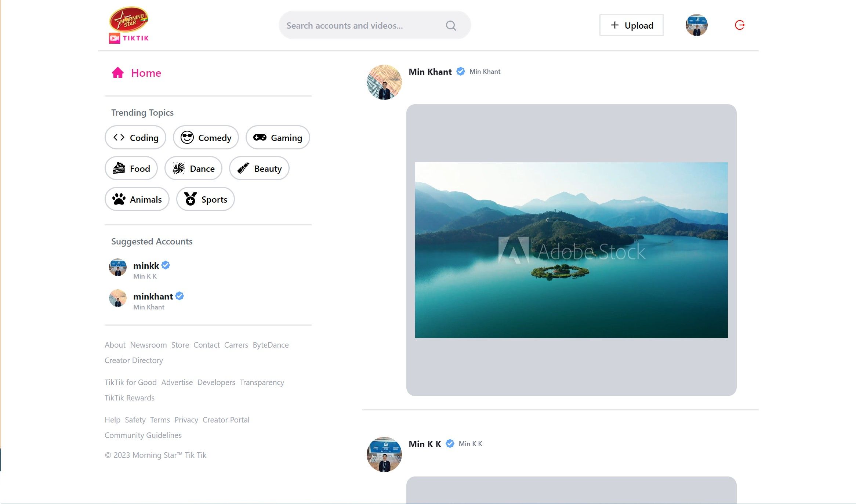Select the Coding topic chip
This screenshot has width=856, height=504.
click(x=135, y=138)
